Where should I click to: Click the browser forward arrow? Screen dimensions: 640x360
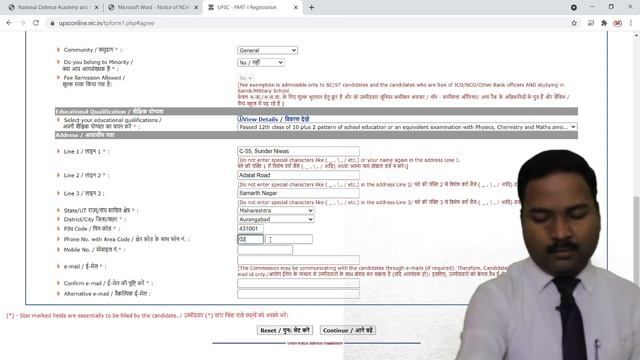click(22, 23)
